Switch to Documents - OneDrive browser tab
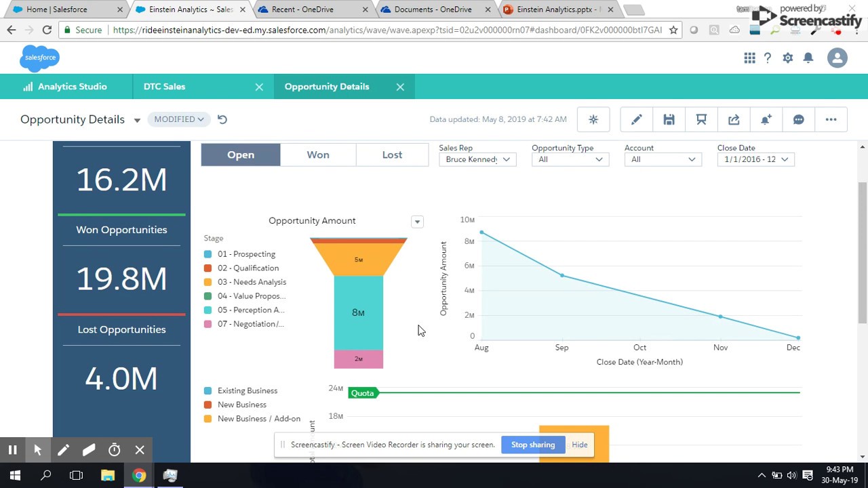 pyautogui.click(x=433, y=9)
